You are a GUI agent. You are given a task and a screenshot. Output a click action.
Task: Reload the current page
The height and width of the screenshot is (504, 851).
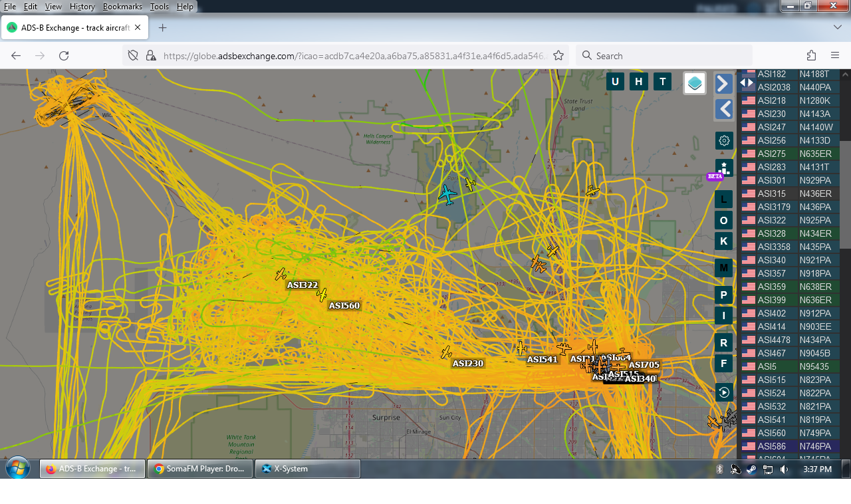coord(64,56)
